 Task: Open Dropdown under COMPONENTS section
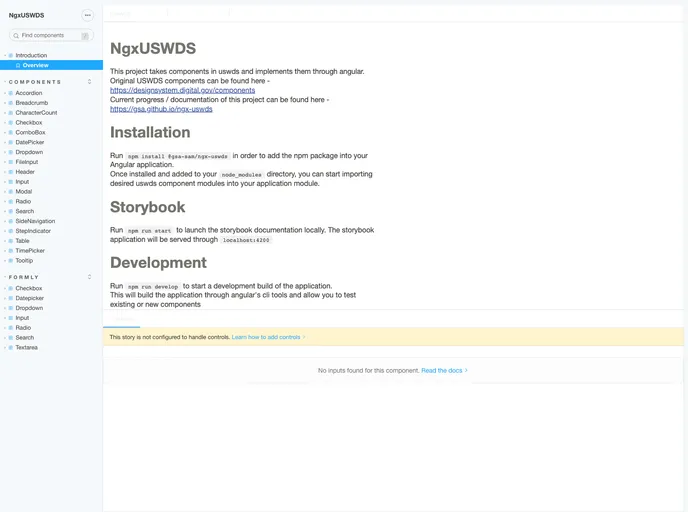(x=29, y=152)
